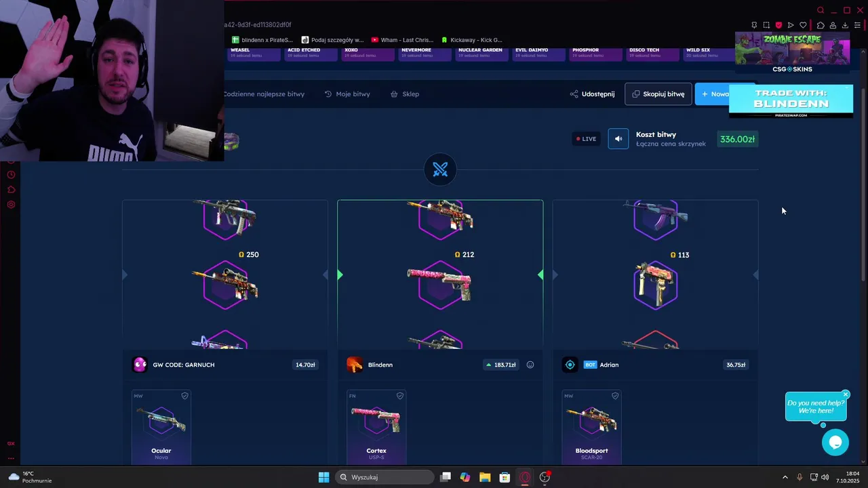The width and height of the screenshot is (868, 488).
Task: Select the NUCLEAR GARDEN drop chip
Action: (481, 53)
